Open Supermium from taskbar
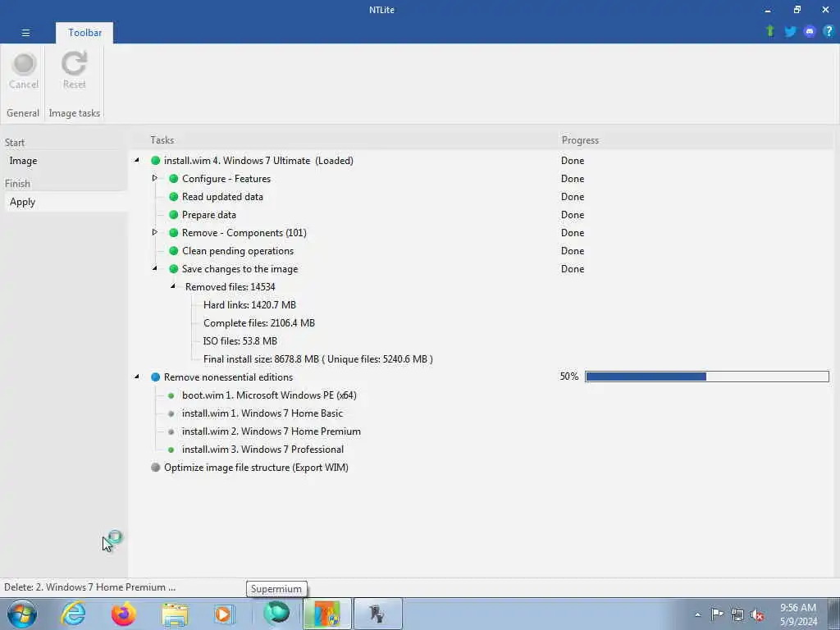The height and width of the screenshot is (630, 840). point(276,614)
